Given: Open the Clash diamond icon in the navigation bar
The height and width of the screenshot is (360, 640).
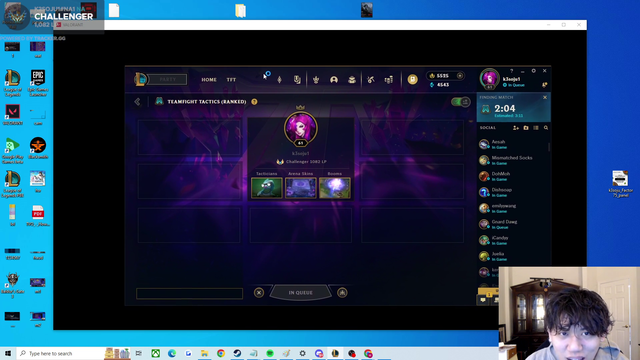Looking at the screenshot, I should click(280, 80).
